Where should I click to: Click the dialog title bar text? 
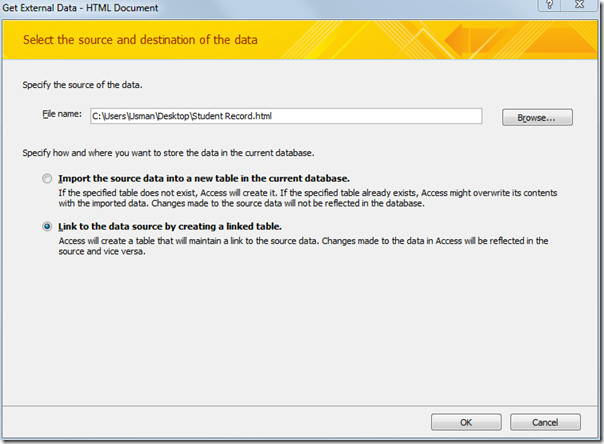80,8
